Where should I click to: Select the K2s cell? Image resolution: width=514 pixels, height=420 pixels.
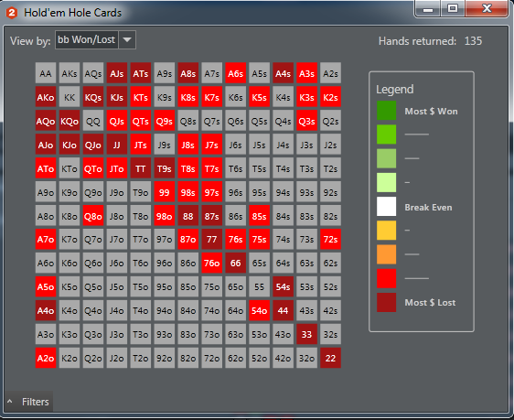(x=330, y=97)
